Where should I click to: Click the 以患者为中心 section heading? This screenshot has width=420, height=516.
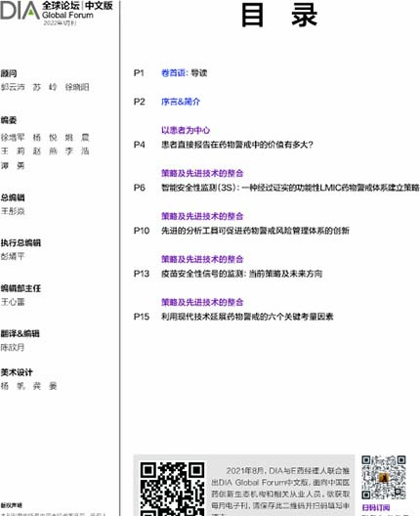pos(186,130)
